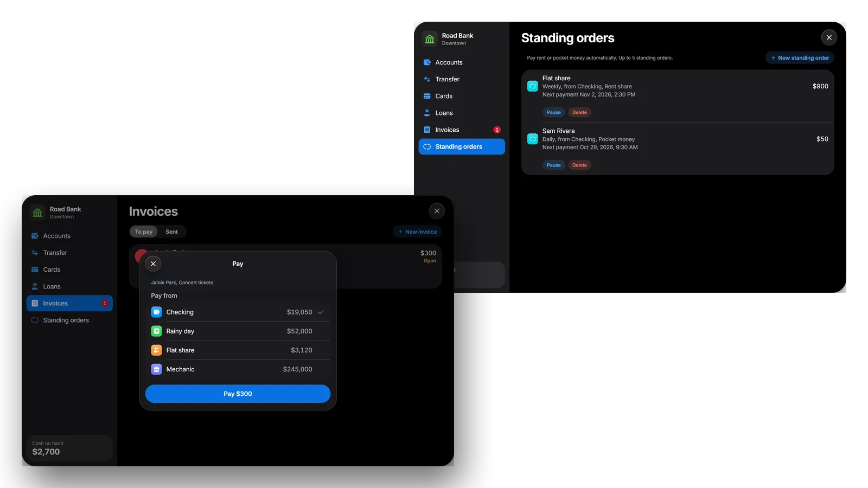The width and height of the screenshot is (868, 488).
Task: Switch to the Sent invoices tab
Action: pyautogui.click(x=171, y=232)
